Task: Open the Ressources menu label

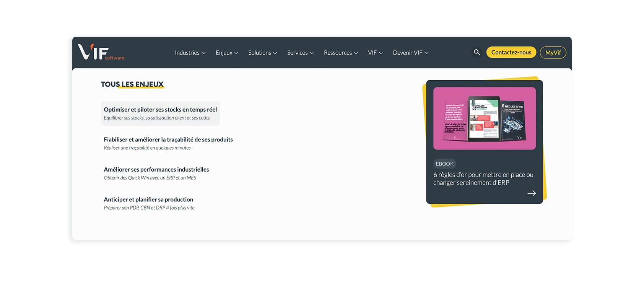Action: tap(338, 53)
